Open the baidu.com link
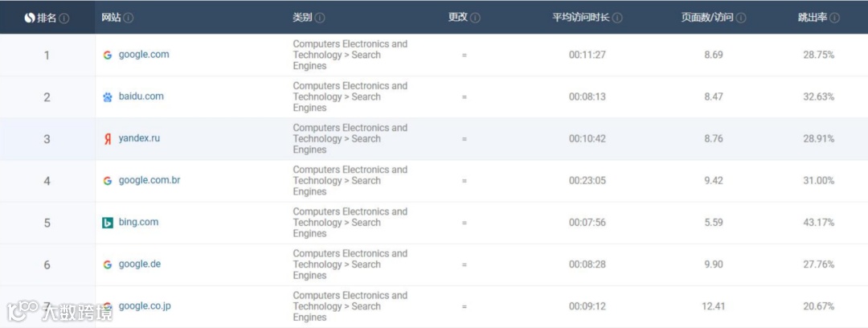 tap(141, 96)
